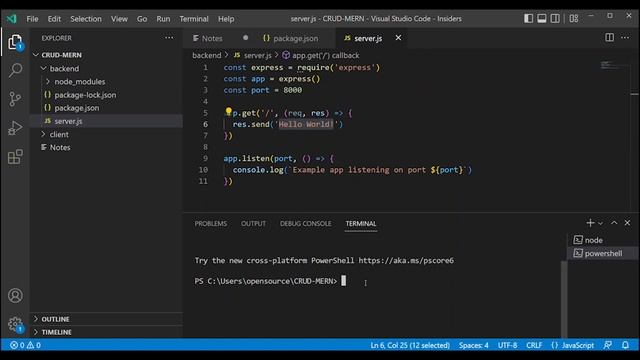Click the errors and warnings status item
Image resolution: width=640 pixels, height=360 pixels.
(x=25, y=345)
